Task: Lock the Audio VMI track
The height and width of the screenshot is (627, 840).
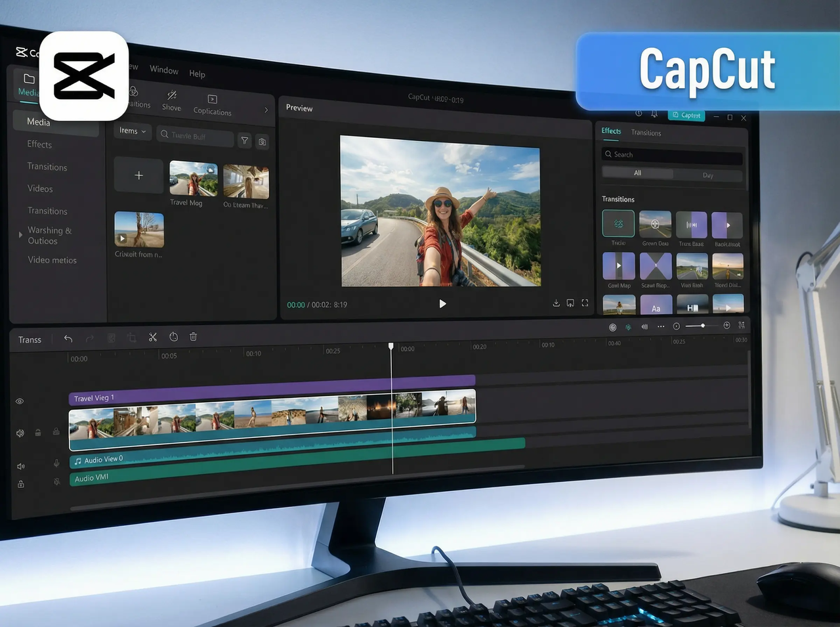Action: (x=20, y=484)
